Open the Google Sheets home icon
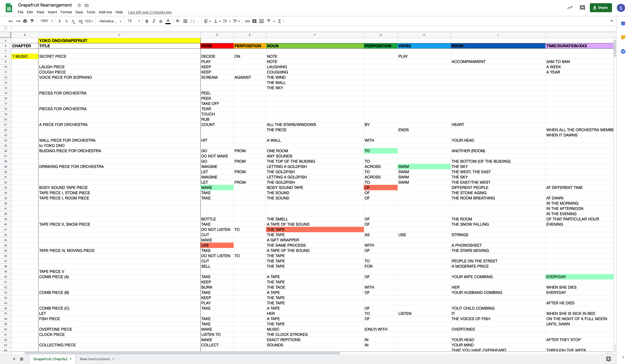 (9, 8)
